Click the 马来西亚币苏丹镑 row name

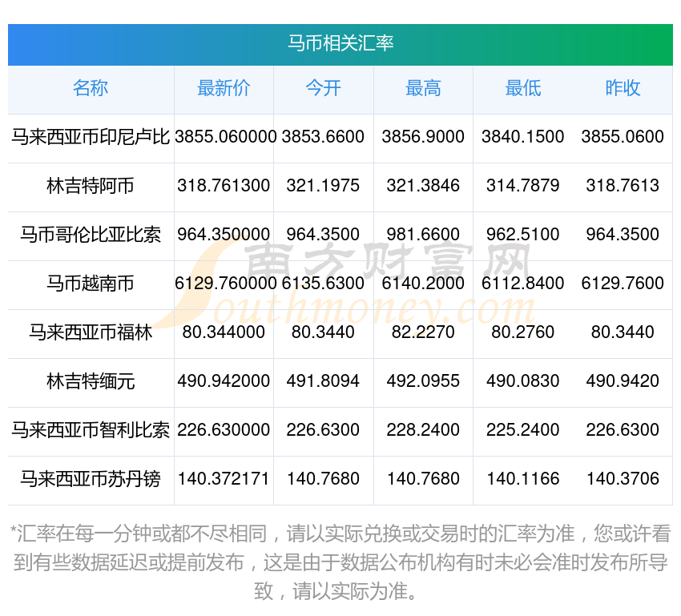(x=91, y=479)
